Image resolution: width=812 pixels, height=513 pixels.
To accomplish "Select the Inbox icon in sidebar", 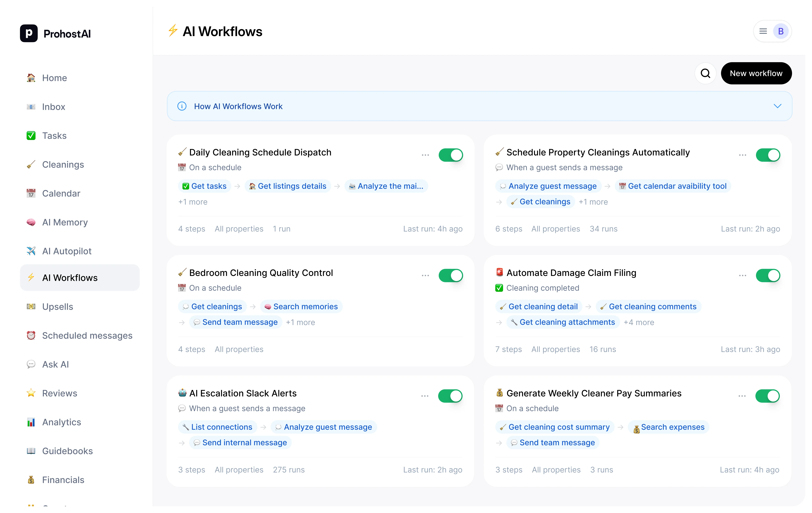I will click(31, 107).
